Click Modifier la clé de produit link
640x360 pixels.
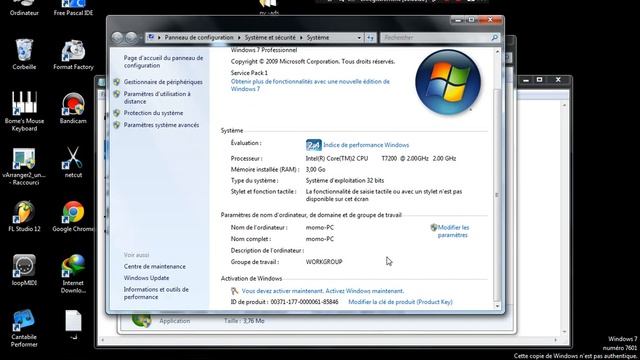coord(400,302)
